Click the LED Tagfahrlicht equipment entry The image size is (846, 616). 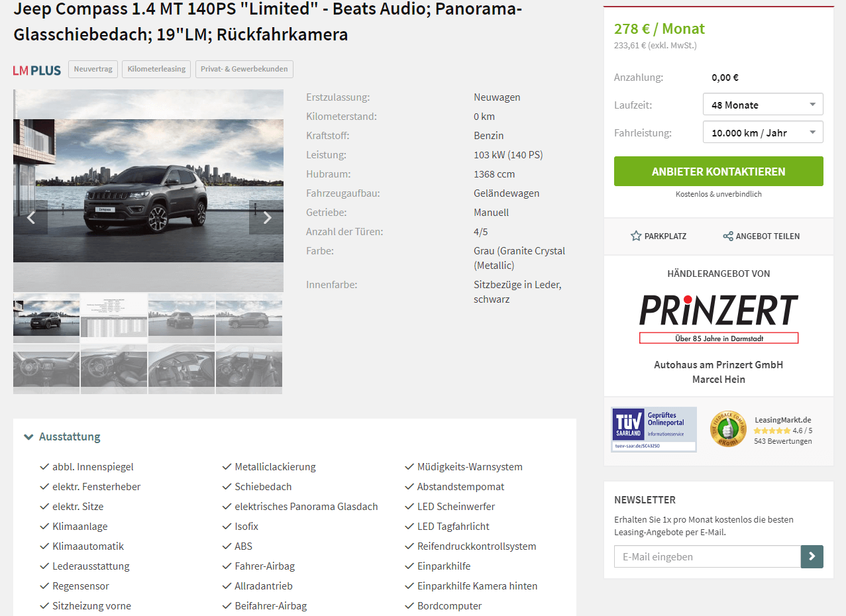pos(453,527)
